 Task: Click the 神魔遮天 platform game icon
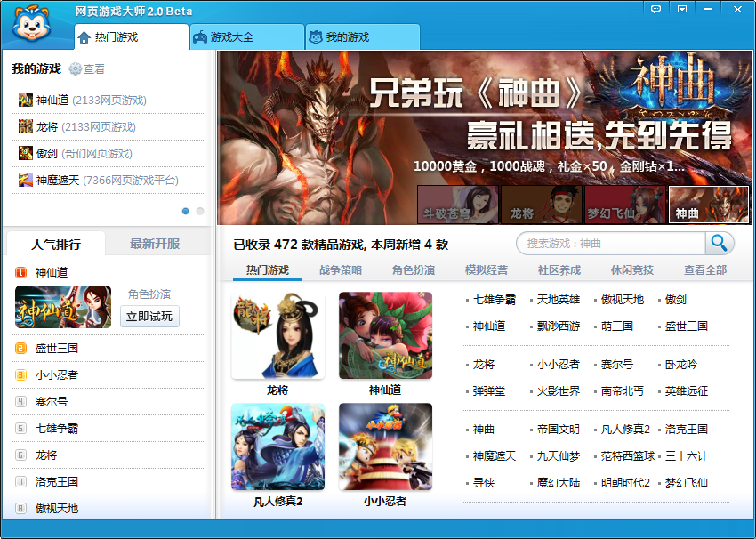coord(25,178)
